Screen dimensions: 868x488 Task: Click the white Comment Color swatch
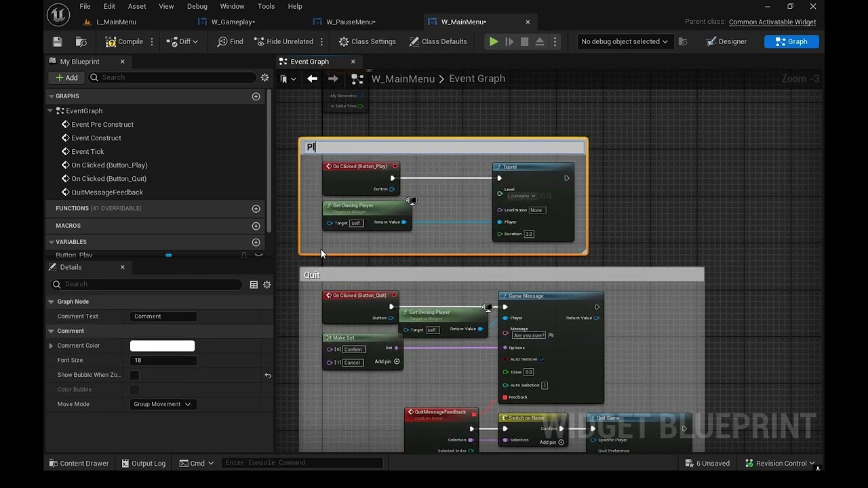pos(162,346)
